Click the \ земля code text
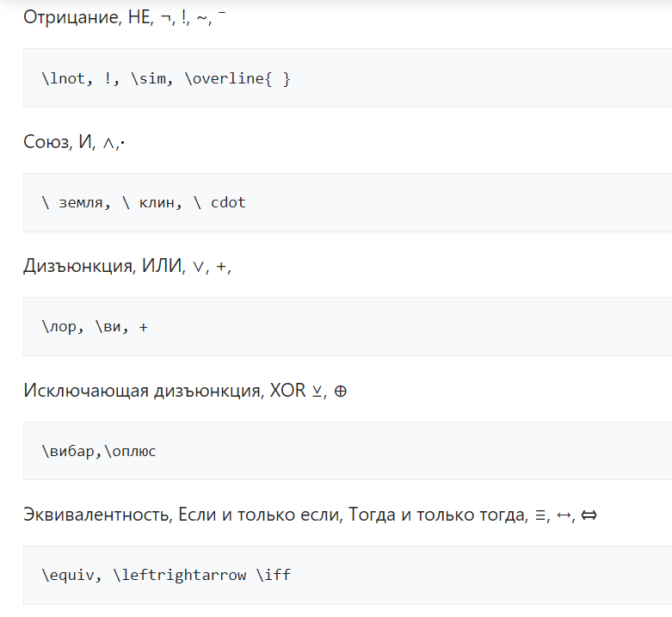This screenshot has height=617, width=672. tap(79, 203)
